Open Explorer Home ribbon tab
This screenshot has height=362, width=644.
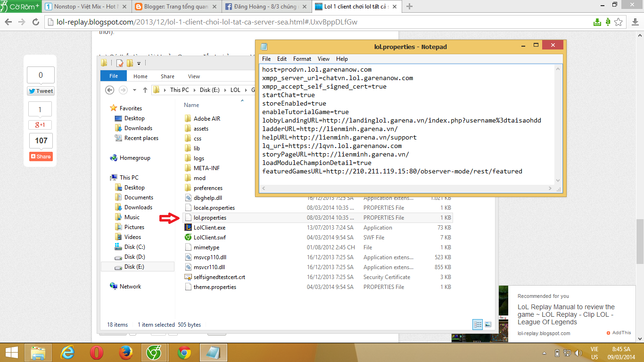[140, 76]
